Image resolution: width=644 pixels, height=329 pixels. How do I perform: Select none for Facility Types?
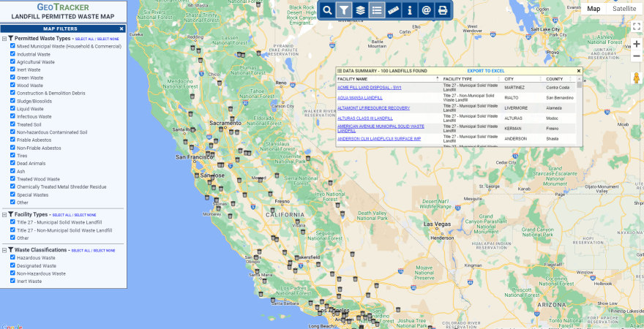(85, 215)
